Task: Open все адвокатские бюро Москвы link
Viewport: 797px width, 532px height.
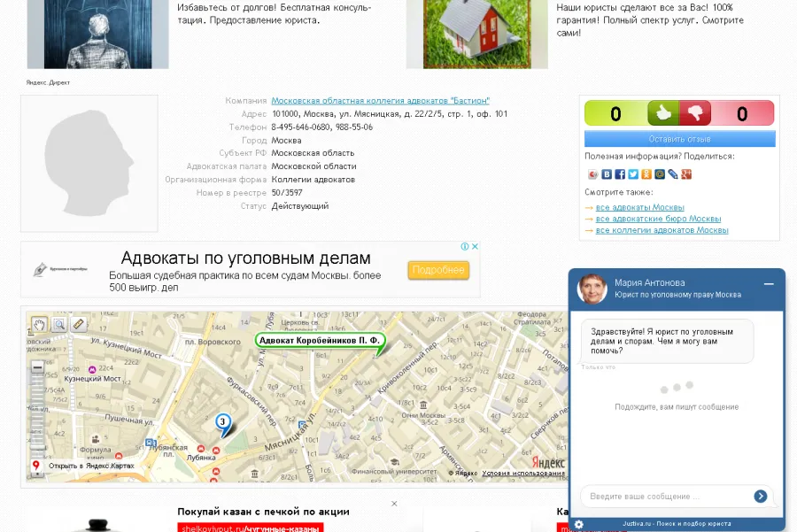Action: [658, 219]
